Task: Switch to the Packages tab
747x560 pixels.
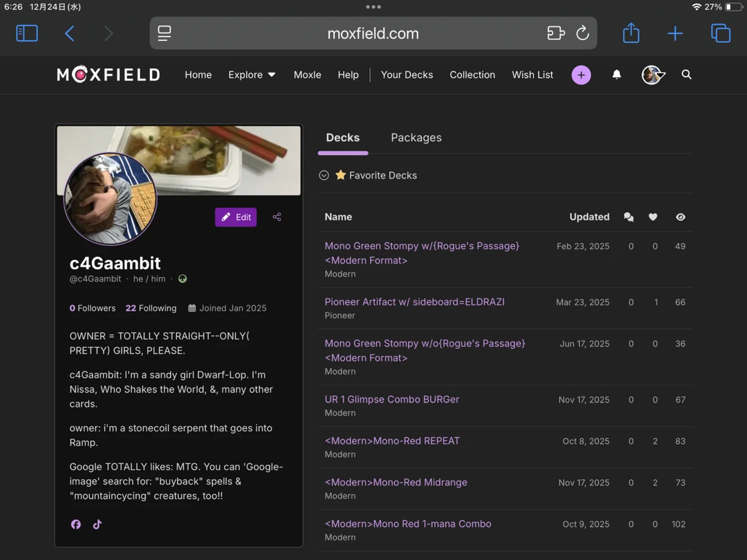Action: (416, 138)
